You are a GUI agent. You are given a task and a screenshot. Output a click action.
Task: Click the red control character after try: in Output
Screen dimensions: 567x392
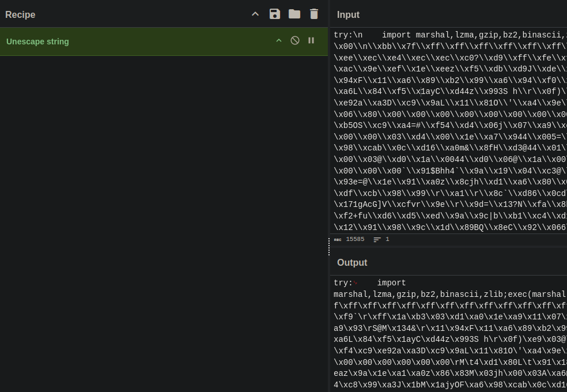356,283
